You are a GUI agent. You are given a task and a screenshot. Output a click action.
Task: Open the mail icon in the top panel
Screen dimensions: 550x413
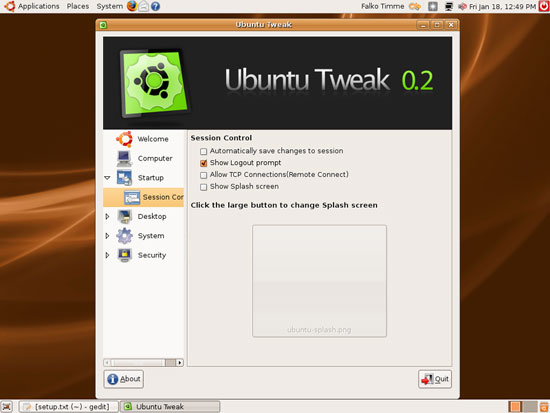pos(143,6)
